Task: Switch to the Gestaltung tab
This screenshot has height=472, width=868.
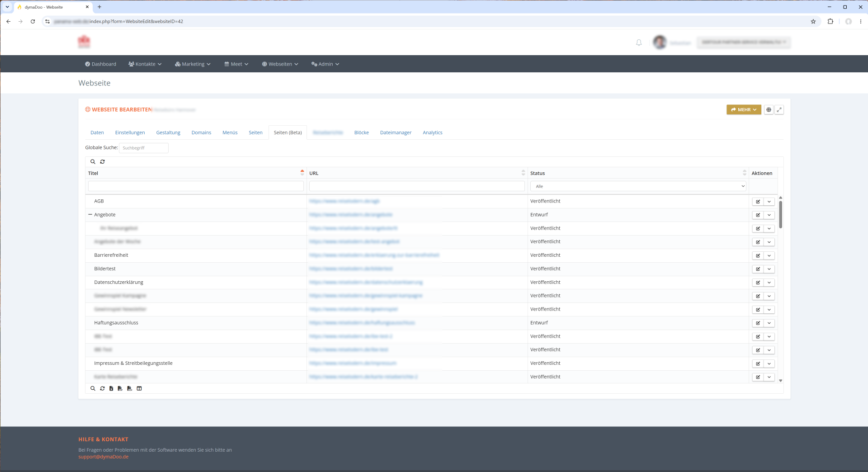Action: click(168, 132)
